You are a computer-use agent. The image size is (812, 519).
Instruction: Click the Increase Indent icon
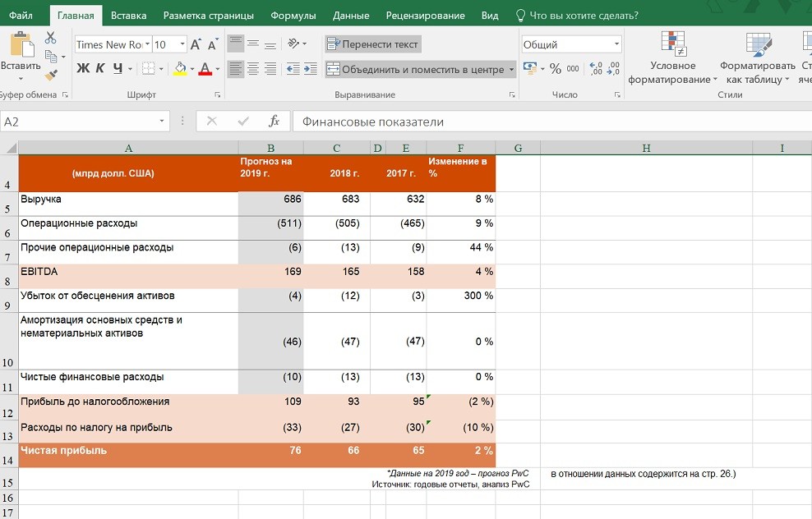click(310, 69)
